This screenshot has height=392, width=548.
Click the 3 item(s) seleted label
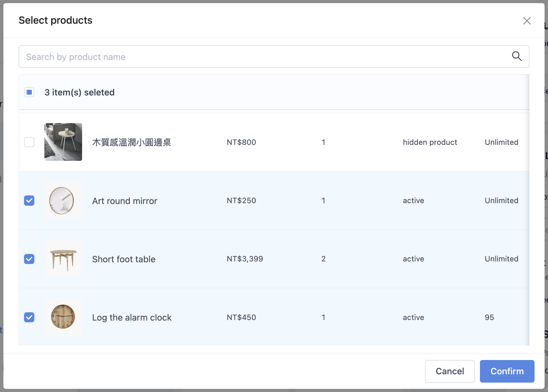coord(80,92)
